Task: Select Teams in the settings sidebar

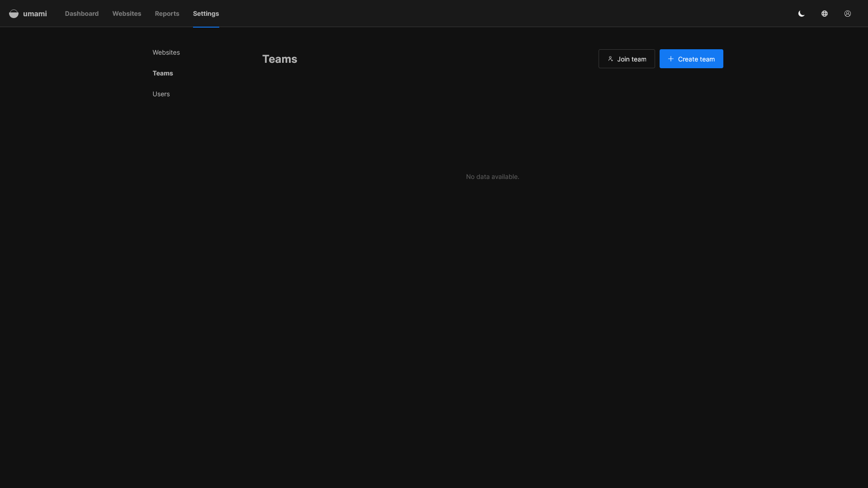Action: pyautogui.click(x=163, y=73)
